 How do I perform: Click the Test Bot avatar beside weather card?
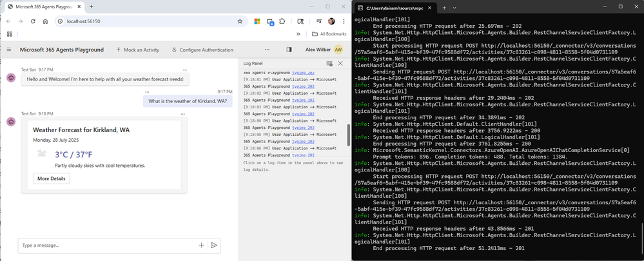pos(11,121)
